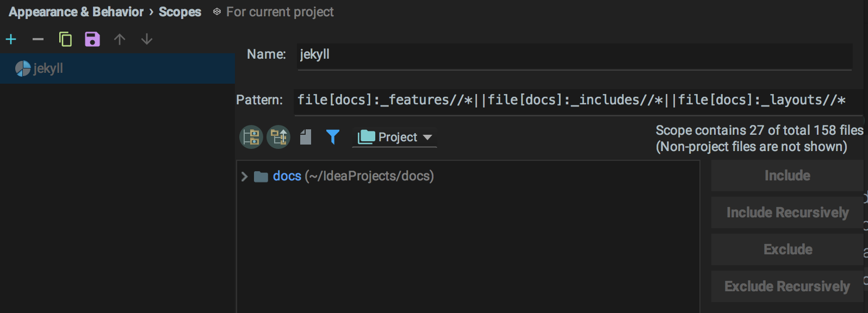Save the scope with the floppy disk icon
The width and height of the screenshot is (868, 313).
click(92, 39)
